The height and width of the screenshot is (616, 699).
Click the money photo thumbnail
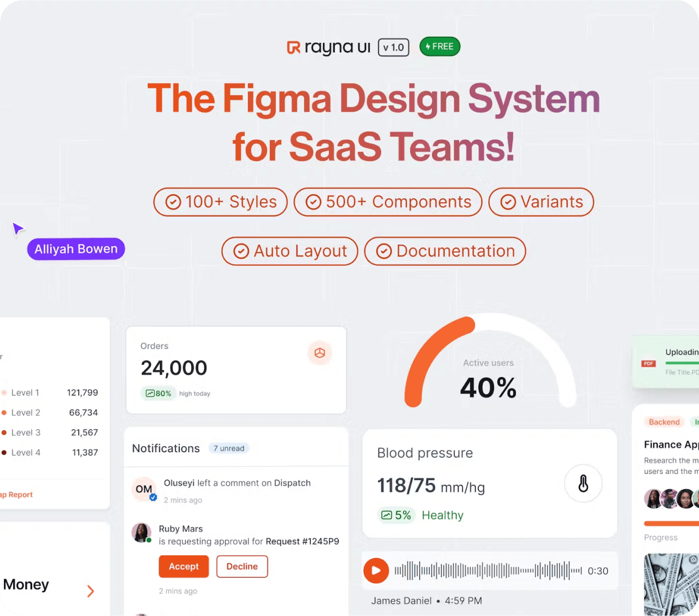point(671,584)
